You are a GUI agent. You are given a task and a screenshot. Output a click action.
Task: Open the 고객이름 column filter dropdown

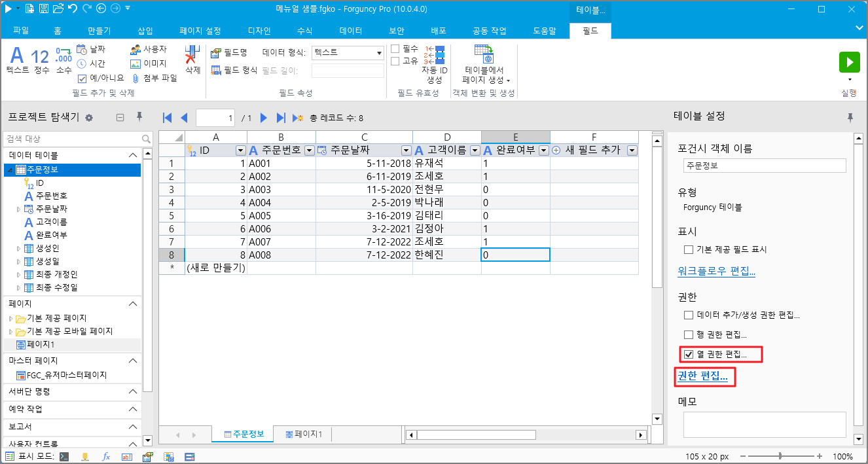[x=475, y=150]
